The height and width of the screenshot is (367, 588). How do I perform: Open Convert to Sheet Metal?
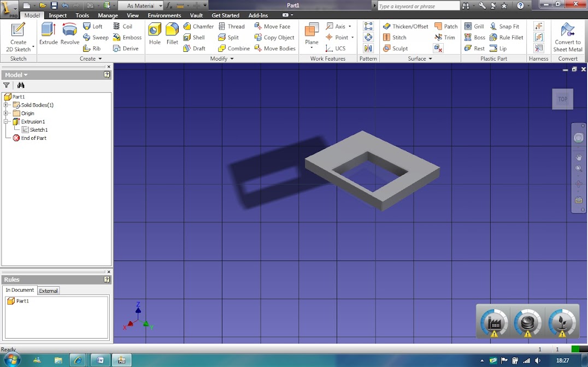click(567, 38)
